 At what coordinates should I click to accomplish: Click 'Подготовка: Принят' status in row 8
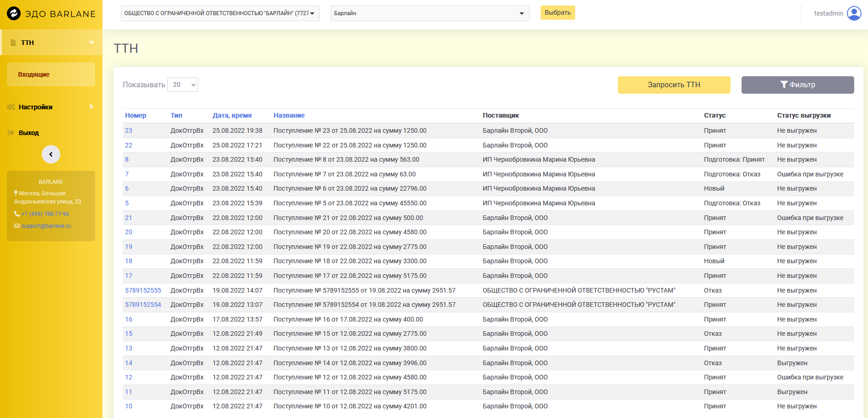(734, 159)
